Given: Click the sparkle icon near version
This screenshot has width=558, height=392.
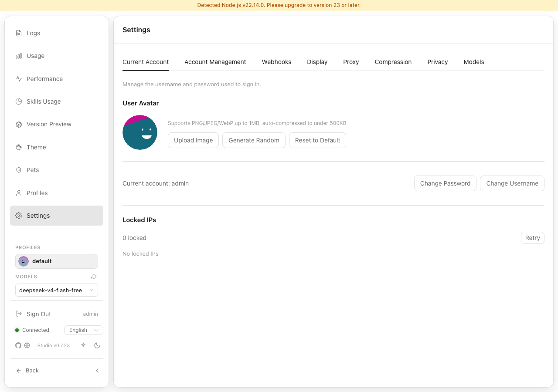Looking at the screenshot, I should tap(83, 345).
